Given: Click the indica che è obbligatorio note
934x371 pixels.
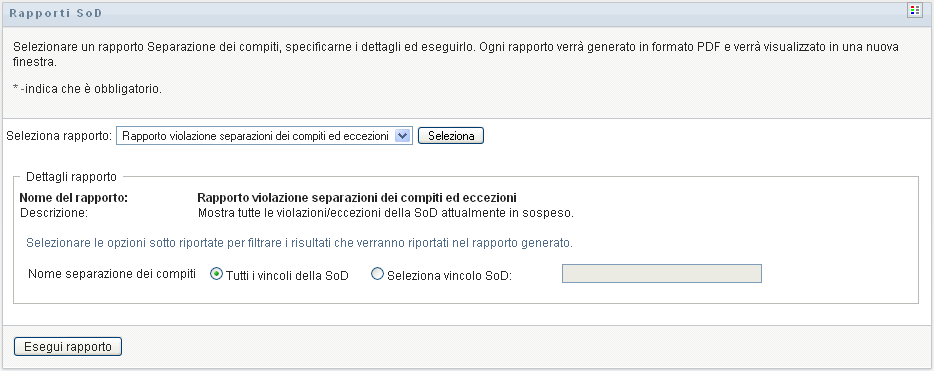Looking at the screenshot, I should pos(87,89).
